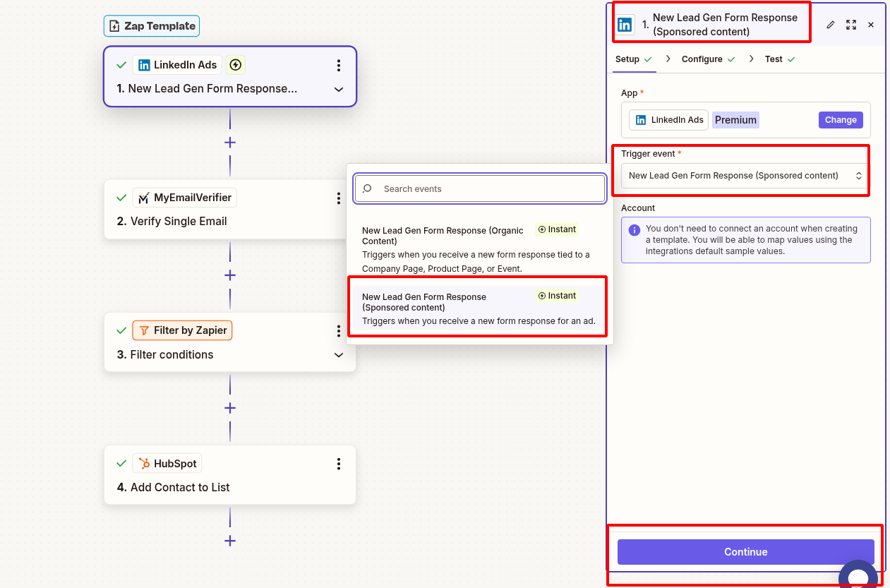Click the search magnifier in the events search bar
Screen dimensions: 890x588
click(366, 188)
